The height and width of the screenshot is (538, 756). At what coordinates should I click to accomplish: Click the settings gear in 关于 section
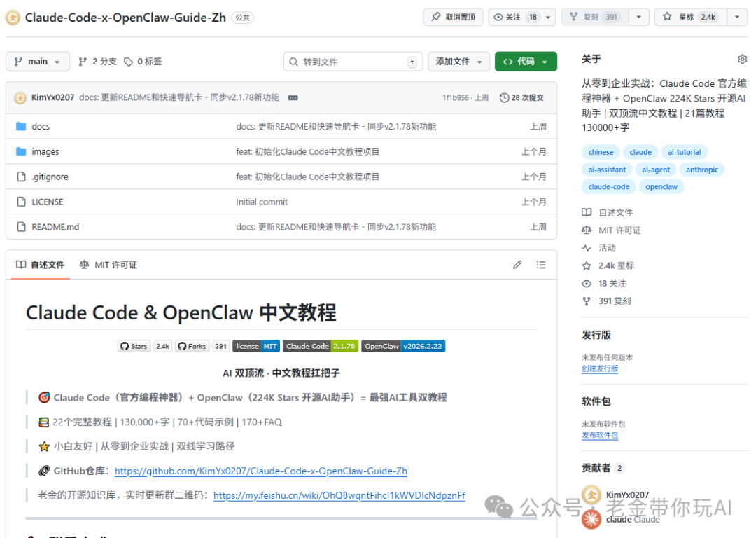click(742, 59)
